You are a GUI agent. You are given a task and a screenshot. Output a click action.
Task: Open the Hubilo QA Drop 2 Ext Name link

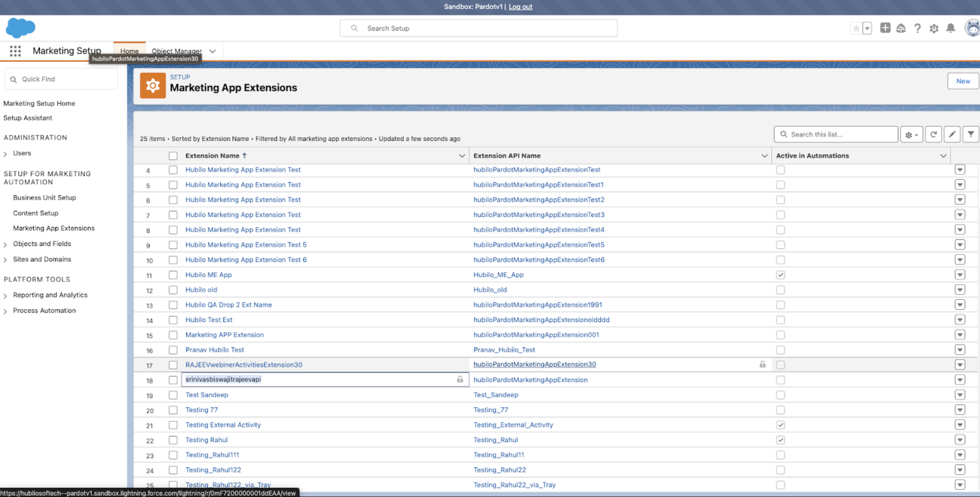(x=228, y=305)
